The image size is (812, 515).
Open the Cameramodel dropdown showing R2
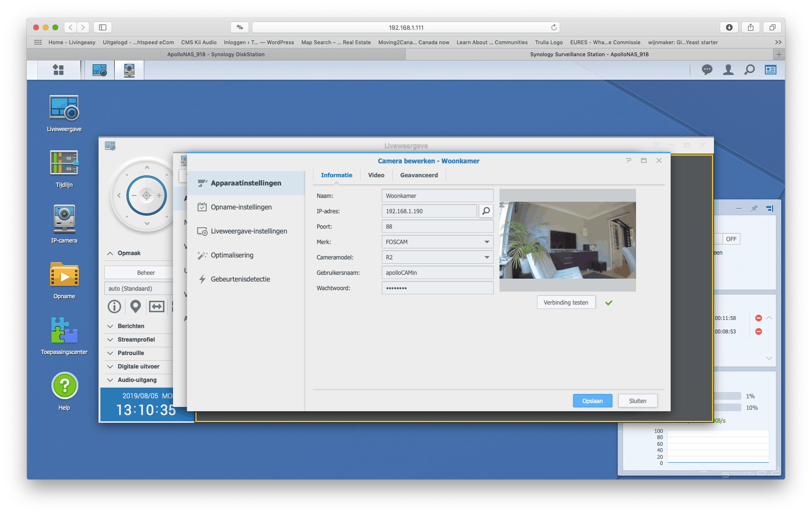(x=437, y=257)
